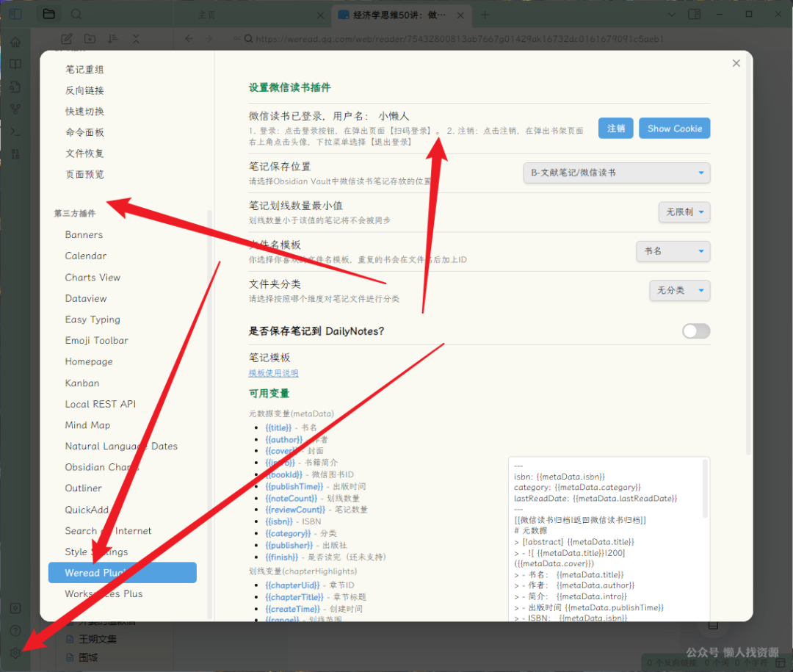Click the 注销 logout button
Viewport: 793px width, 672px height.
[615, 129]
